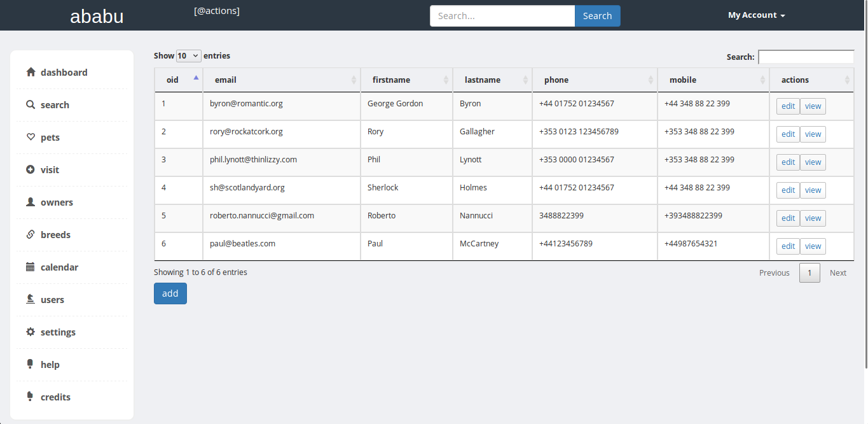Click the calendar icon in sidebar

coord(31,267)
